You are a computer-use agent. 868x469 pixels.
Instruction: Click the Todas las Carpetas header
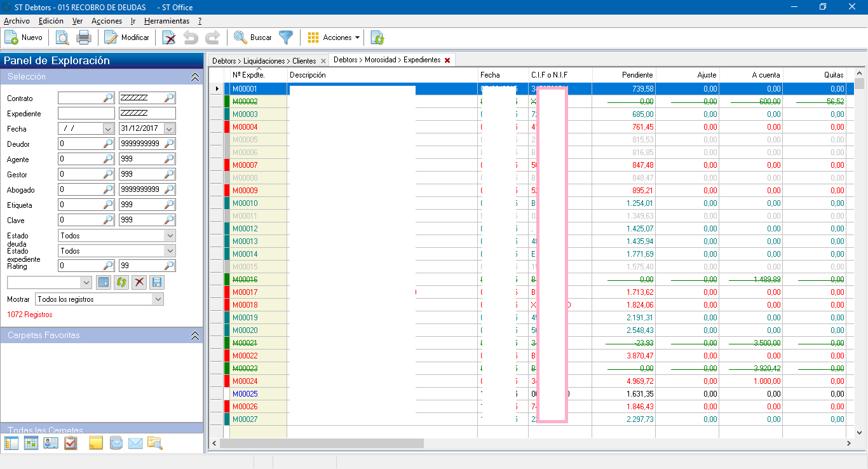pyautogui.click(x=102, y=429)
